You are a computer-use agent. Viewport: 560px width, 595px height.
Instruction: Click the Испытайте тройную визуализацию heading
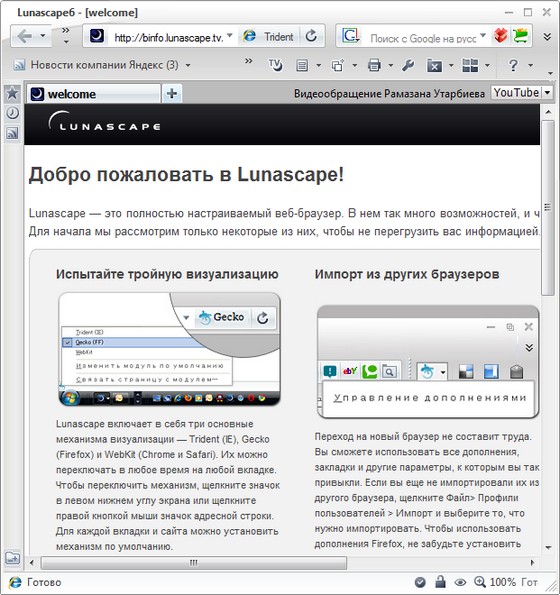point(167,274)
